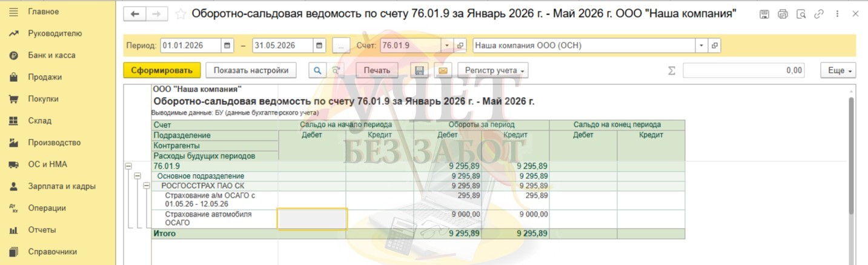Open the Банк и касса section

pos(51,55)
